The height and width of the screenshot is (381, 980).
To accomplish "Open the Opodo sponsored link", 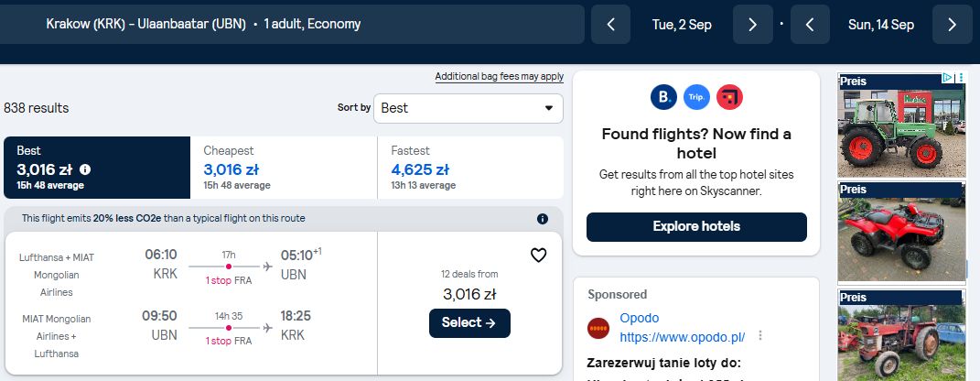I will pyautogui.click(x=682, y=338).
